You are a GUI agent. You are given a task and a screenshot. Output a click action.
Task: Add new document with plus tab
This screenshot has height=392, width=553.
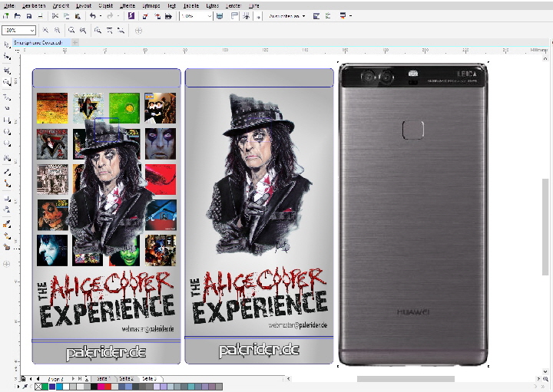tap(75, 43)
